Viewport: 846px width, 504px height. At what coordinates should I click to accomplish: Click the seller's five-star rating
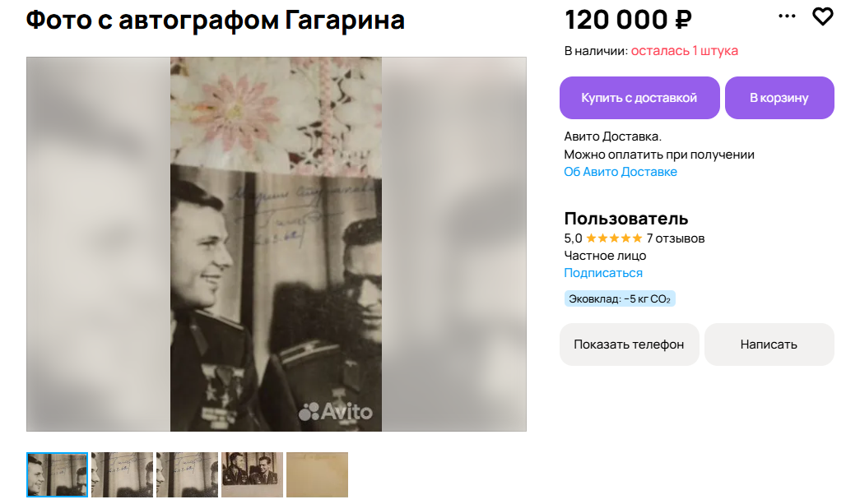click(x=613, y=238)
